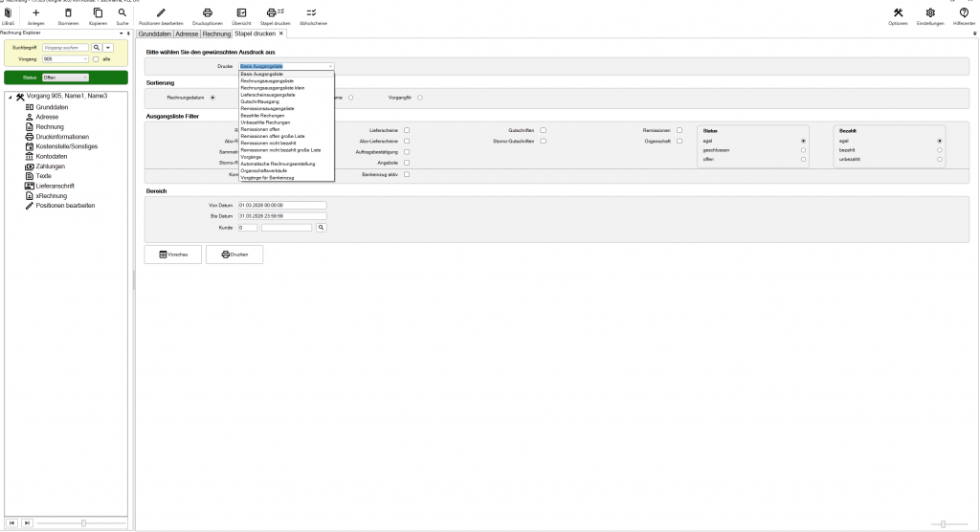
Task: Collapse the Vorgang 905 tree node
Action: pos(9,97)
